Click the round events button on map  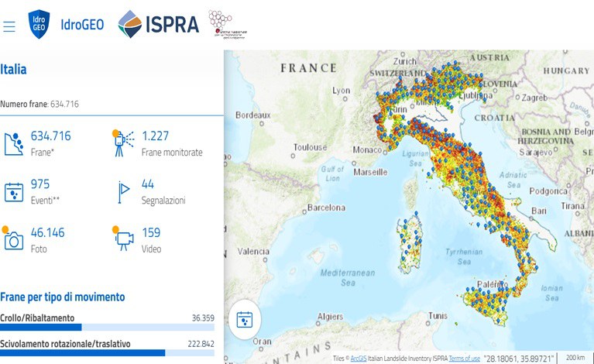244,319
